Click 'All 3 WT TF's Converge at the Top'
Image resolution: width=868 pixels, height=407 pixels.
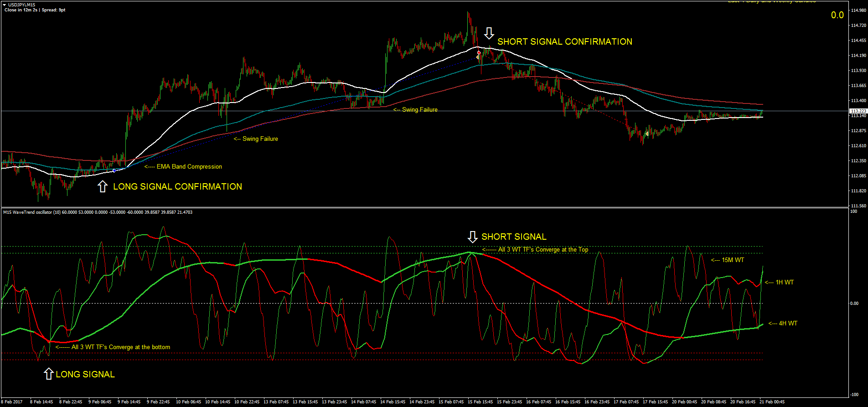coord(535,250)
